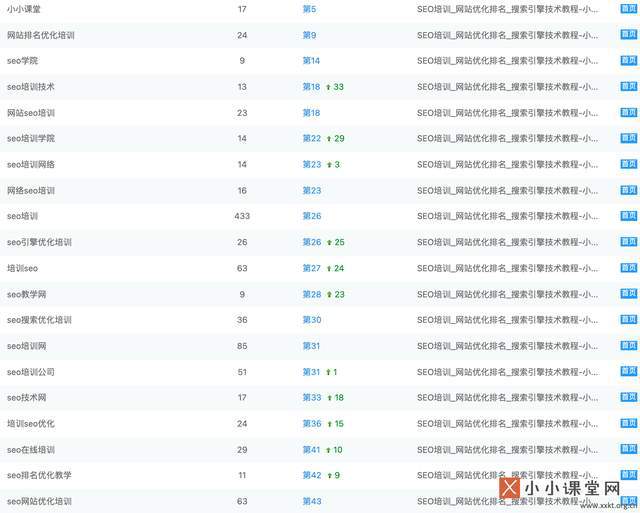
Task: Click the green up arrow next to 第27
Action: coord(329,268)
